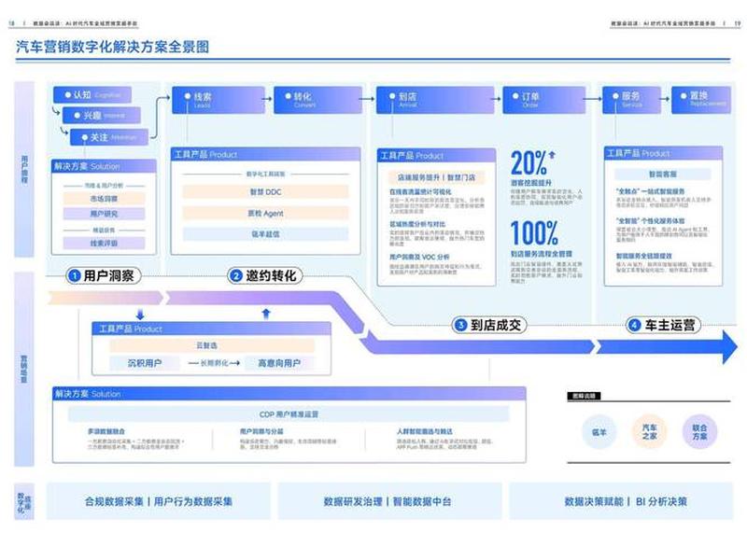Click the light blue bar below Agent

(x=265, y=234)
